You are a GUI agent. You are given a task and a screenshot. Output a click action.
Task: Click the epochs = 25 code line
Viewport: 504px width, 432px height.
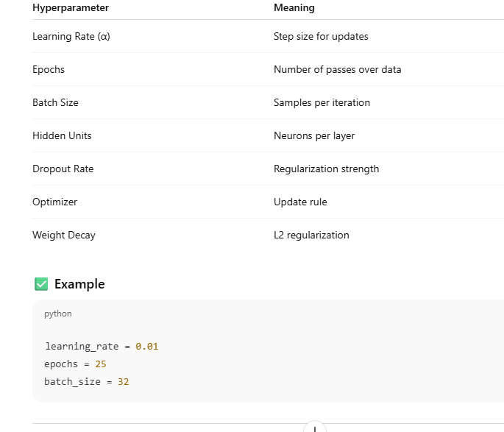[76, 364]
